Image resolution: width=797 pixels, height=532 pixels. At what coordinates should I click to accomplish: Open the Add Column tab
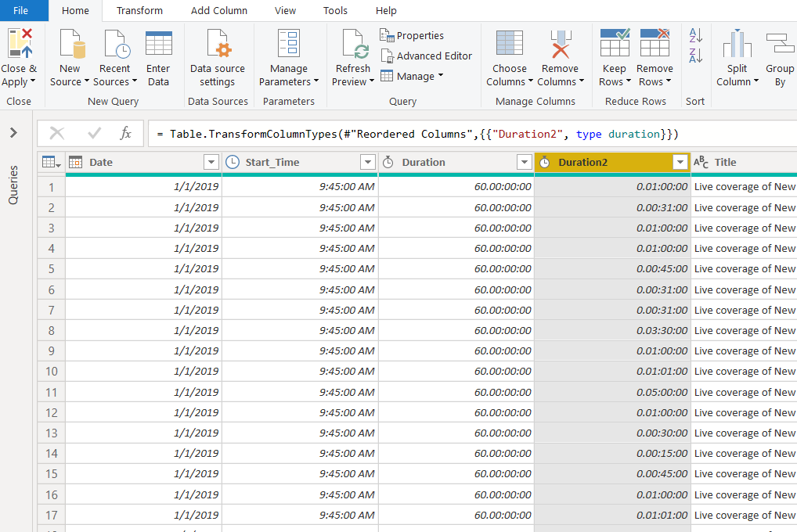[219, 10]
